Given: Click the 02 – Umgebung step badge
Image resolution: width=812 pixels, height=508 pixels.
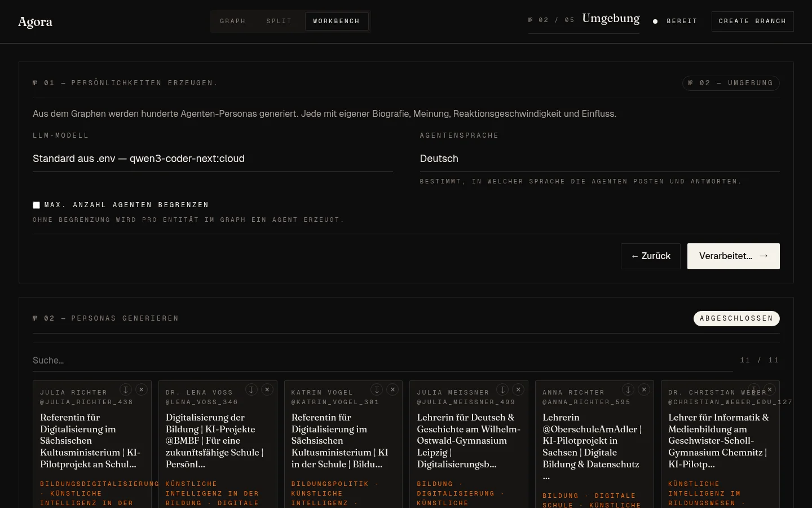Looking at the screenshot, I should [731, 83].
